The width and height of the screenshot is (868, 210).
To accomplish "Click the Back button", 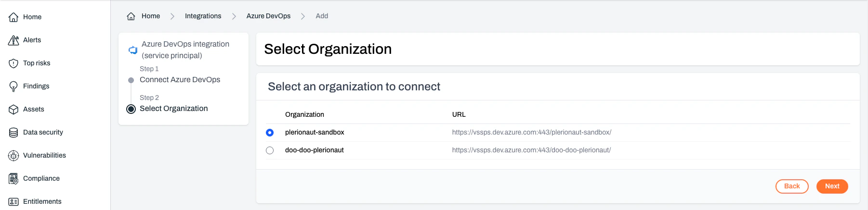I will [792, 186].
